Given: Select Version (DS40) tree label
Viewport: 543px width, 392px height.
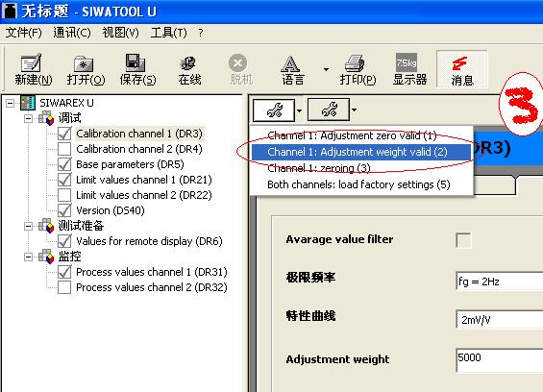Looking at the screenshot, I should [x=111, y=210].
